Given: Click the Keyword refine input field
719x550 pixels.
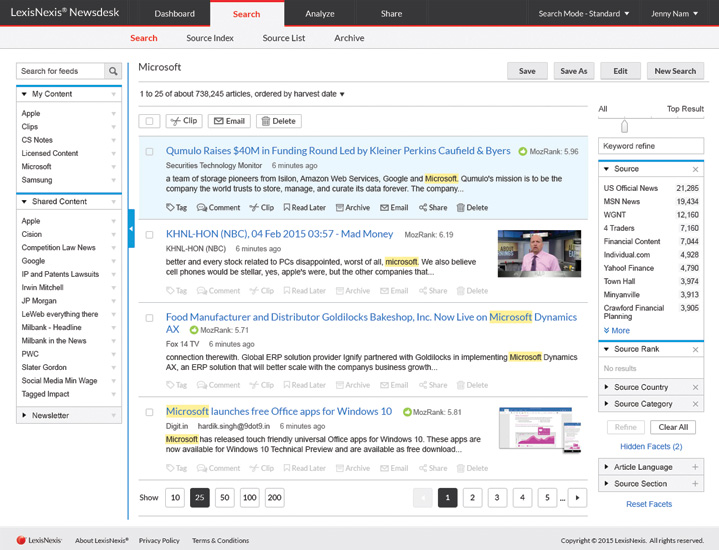Looking at the screenshot, I should pyautogui.click(x=651, y=146).
